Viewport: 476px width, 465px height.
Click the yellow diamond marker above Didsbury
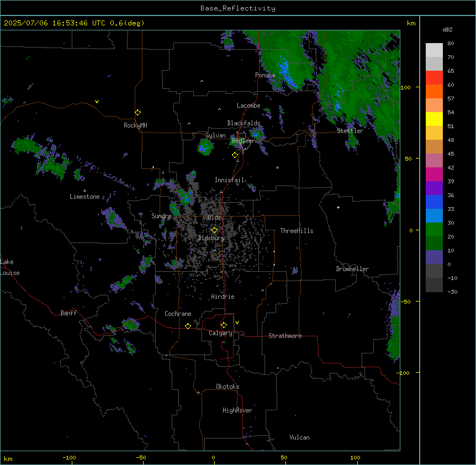coord(215,230)
